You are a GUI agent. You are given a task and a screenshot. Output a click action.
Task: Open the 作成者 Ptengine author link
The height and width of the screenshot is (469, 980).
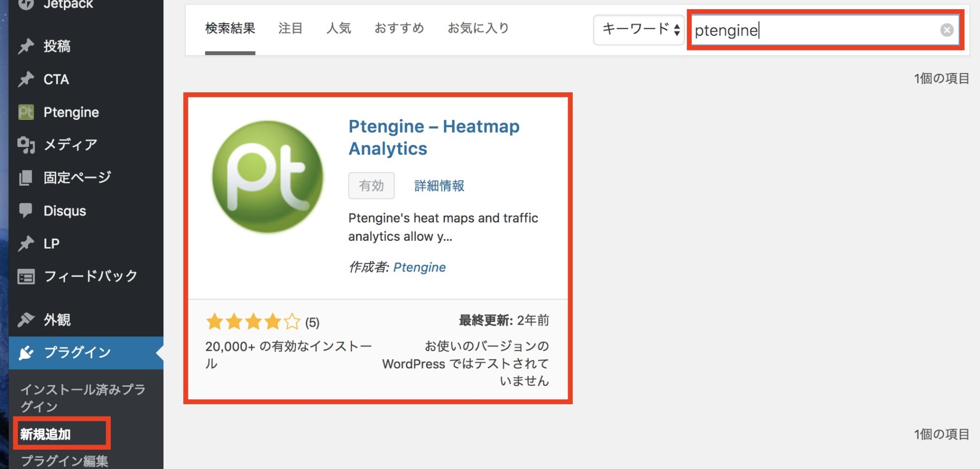click(x=419, y=267)
